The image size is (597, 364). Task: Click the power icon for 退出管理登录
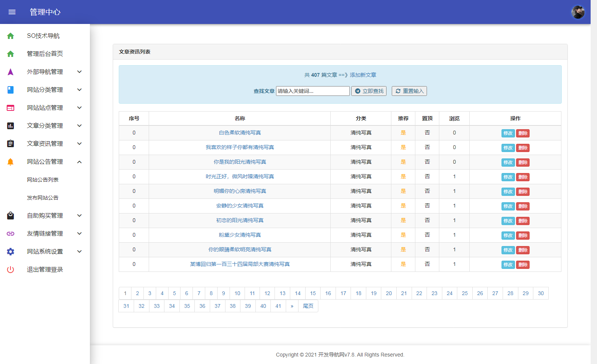pyautogui.click(x=10, y=270)
